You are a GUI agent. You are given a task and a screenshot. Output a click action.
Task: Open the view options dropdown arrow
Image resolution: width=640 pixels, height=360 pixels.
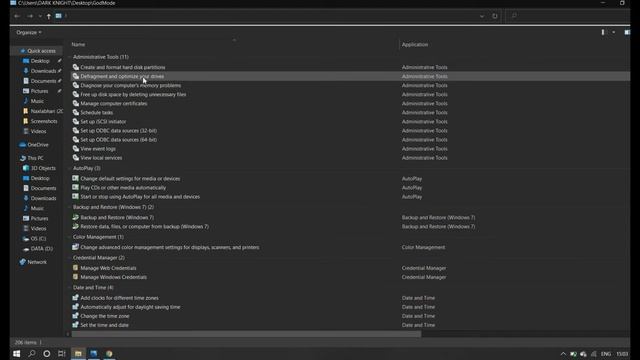[613, 32]
